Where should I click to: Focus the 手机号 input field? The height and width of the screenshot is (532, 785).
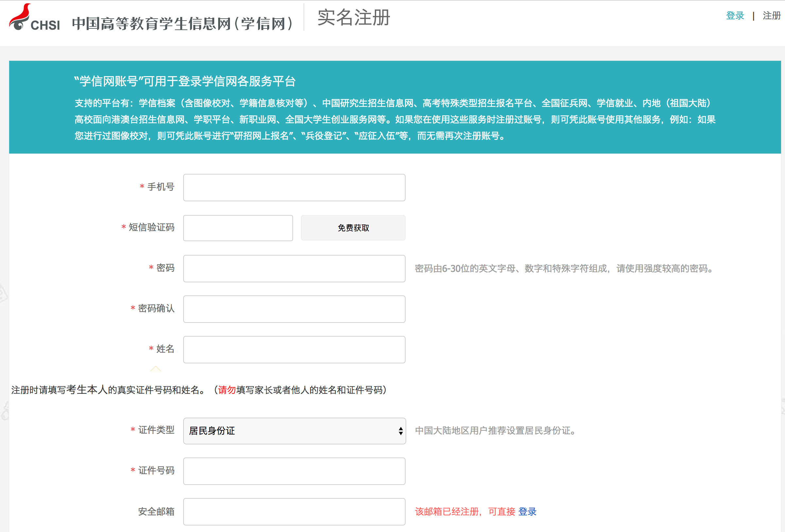coord(294,187)
